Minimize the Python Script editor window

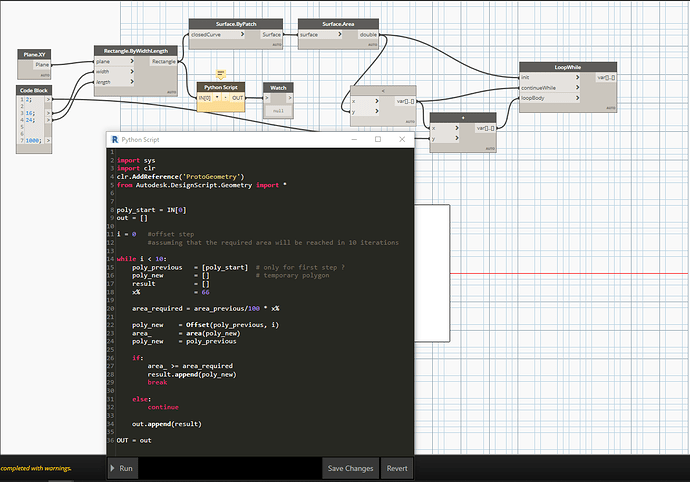pos(352,140)
